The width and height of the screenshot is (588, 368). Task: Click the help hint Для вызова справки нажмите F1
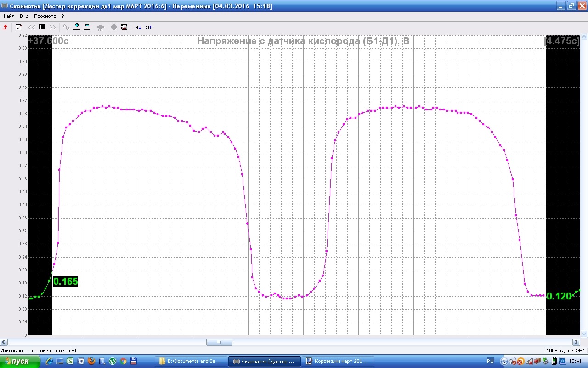tap(39, 351)
